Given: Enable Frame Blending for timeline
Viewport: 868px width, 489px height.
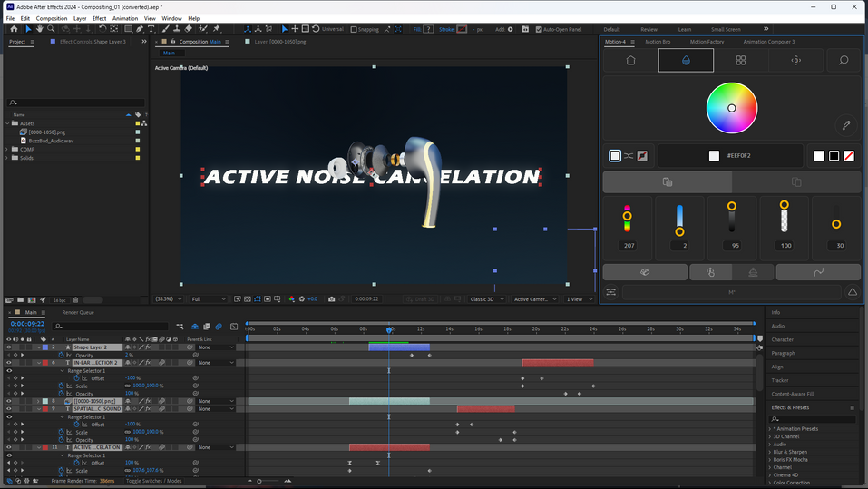Looking at the screenshot, I should pos(207,327).
